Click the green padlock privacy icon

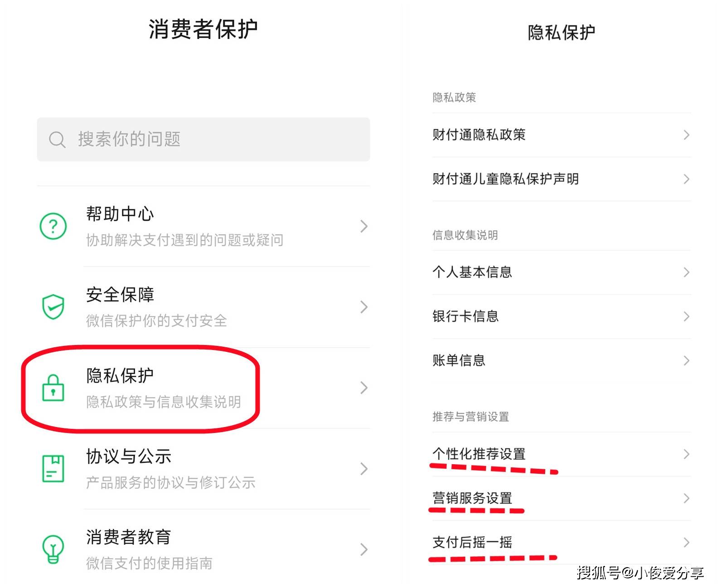53,388
